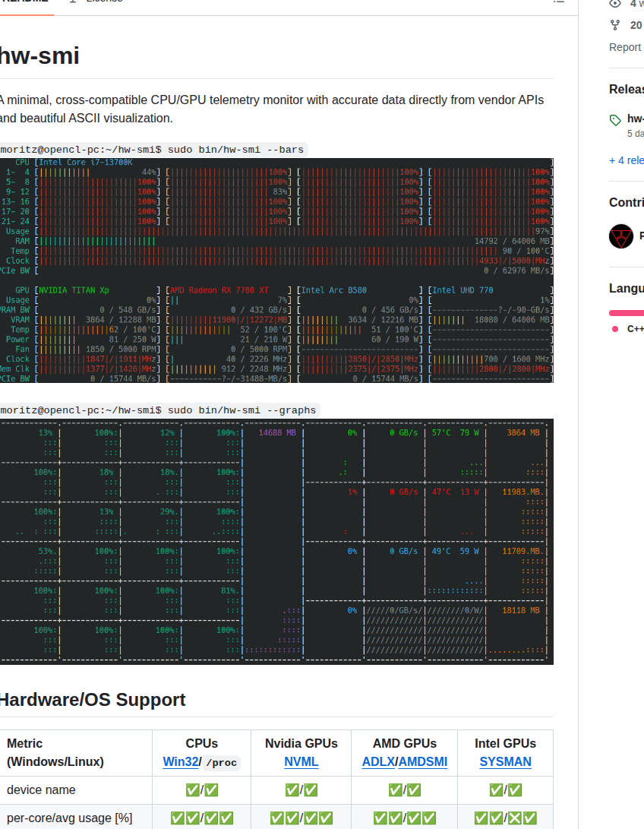Image resolution: width=644 pixels, height=829 pixels.
Task: Click the pink language bar
Action: pyautogui.click(x=627, y=313)
